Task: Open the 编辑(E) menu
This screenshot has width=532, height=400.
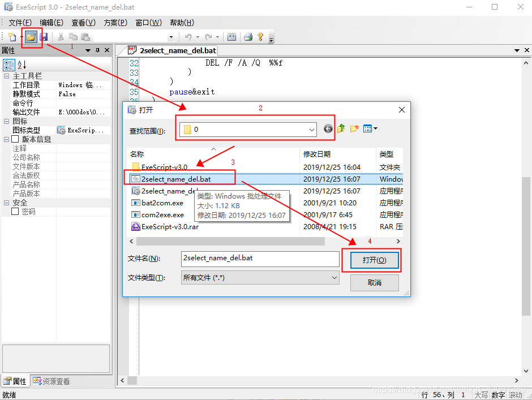Action: click(x=52, y=23)
